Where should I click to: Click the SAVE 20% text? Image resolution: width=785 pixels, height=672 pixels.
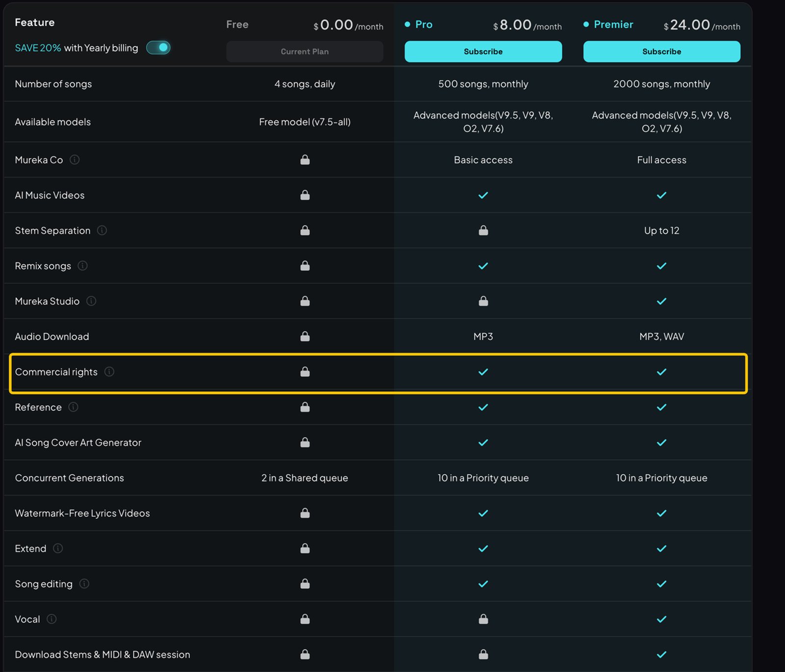(38, 48)
